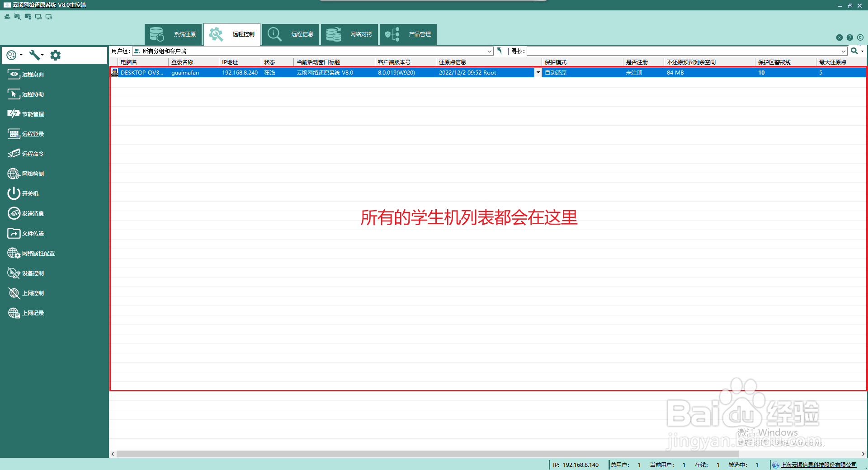Click the magnifier to run a search
Viewport: 868px width, 470px height.
[x=854, y=51]
